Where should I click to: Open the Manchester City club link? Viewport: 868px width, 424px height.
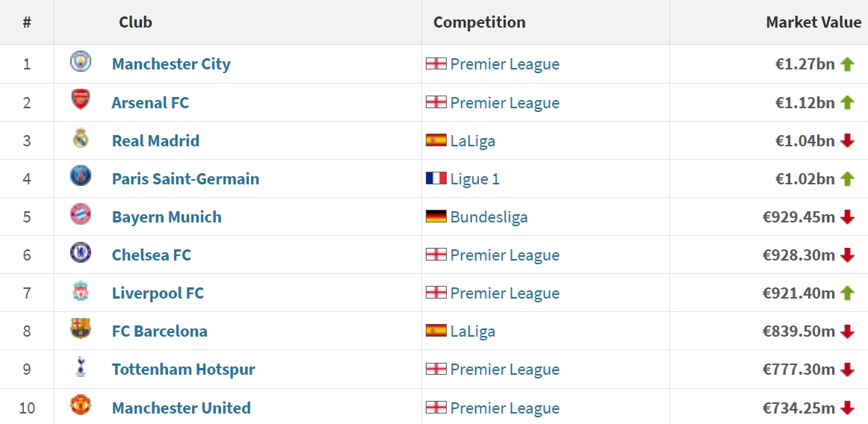coord(171,64)
